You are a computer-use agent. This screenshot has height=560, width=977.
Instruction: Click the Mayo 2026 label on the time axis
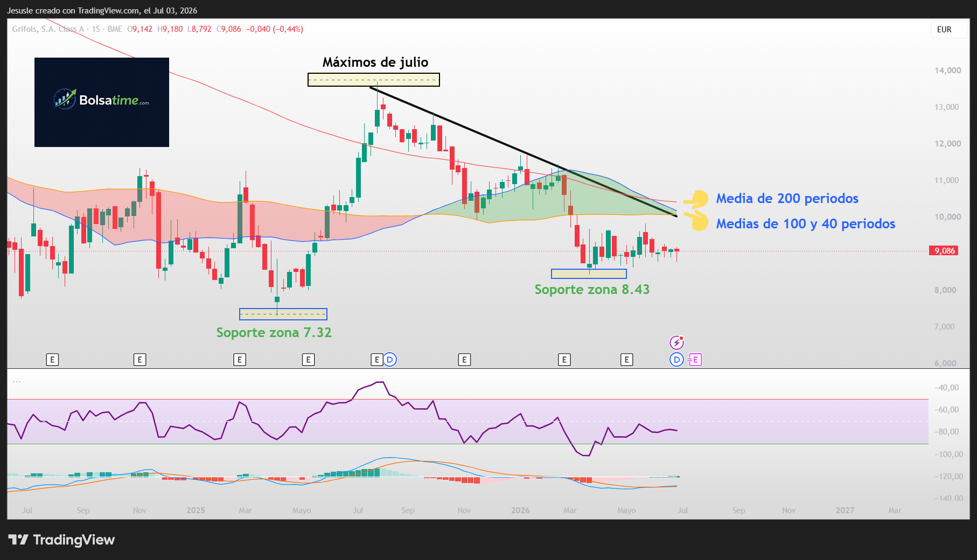[x=626, y=510]
